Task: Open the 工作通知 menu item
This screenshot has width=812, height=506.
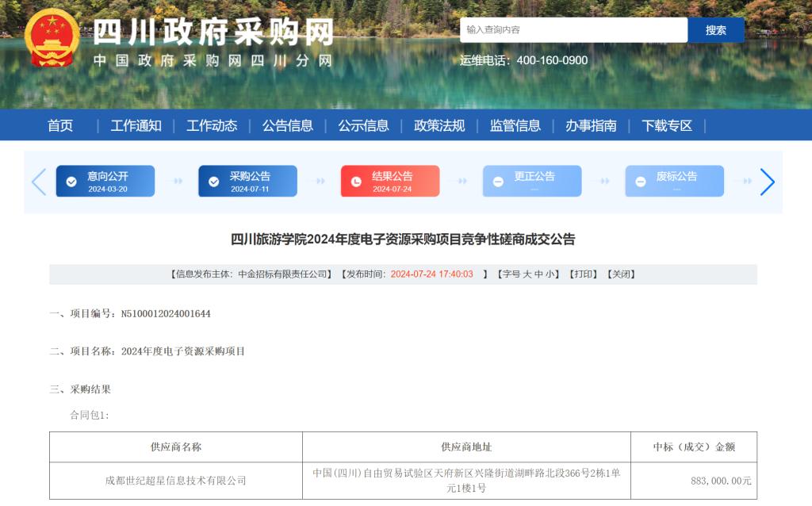Action: coord(136,125)
